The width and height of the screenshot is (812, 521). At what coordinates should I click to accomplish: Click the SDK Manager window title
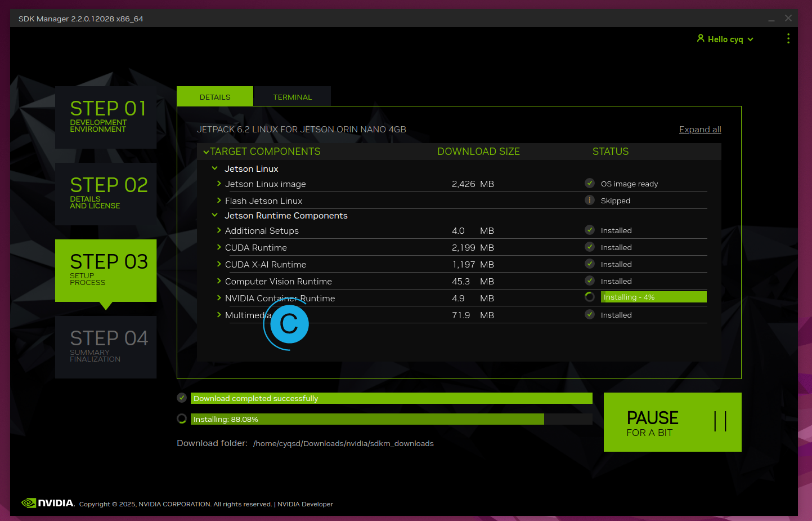tap(81, 19)
